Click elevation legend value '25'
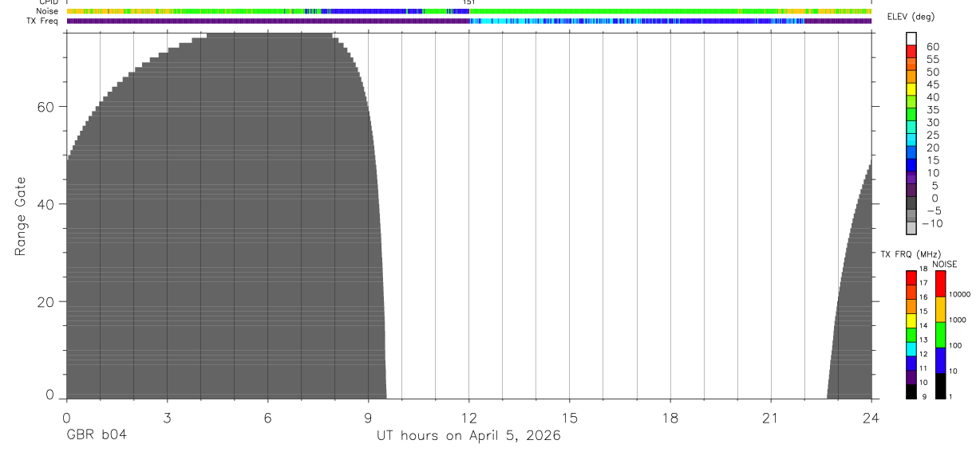 [x=932, y=136]
